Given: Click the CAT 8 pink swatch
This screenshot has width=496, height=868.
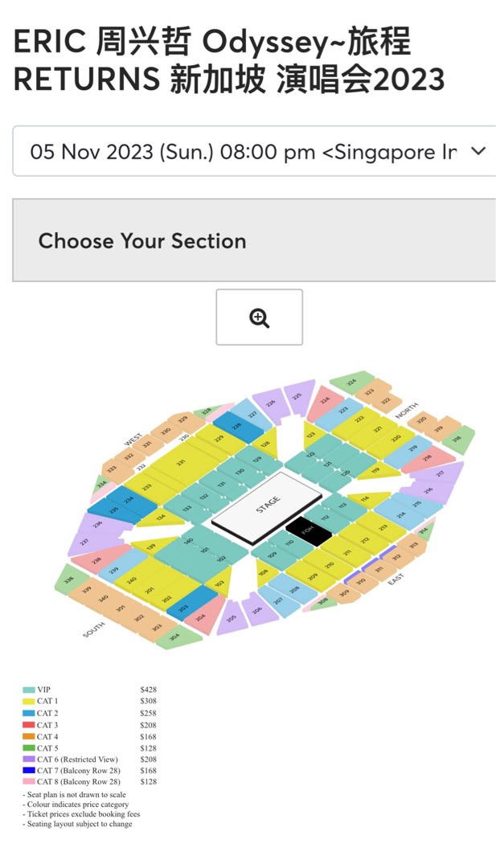Looking at the screenshot, I should coord(29,782).
